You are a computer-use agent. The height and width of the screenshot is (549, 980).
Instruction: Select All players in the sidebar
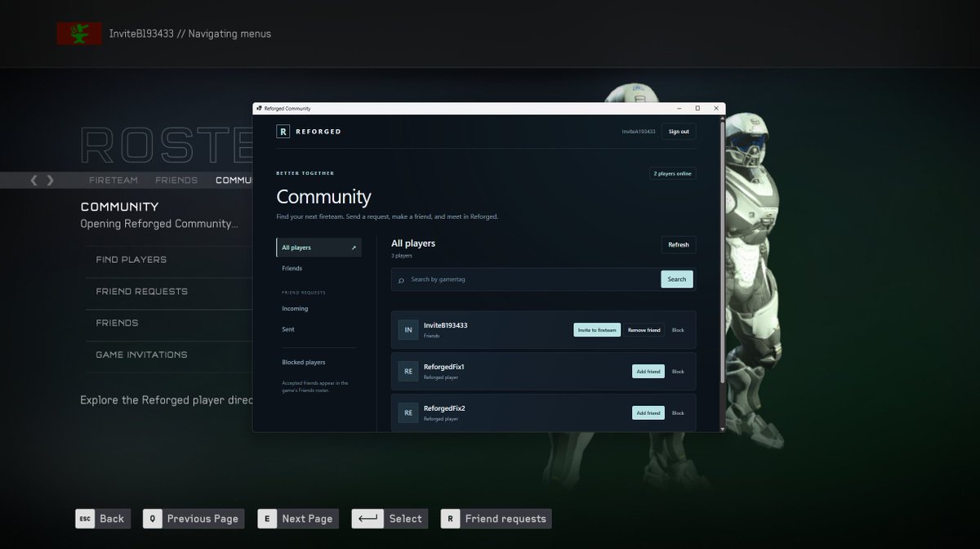(318, 248)
